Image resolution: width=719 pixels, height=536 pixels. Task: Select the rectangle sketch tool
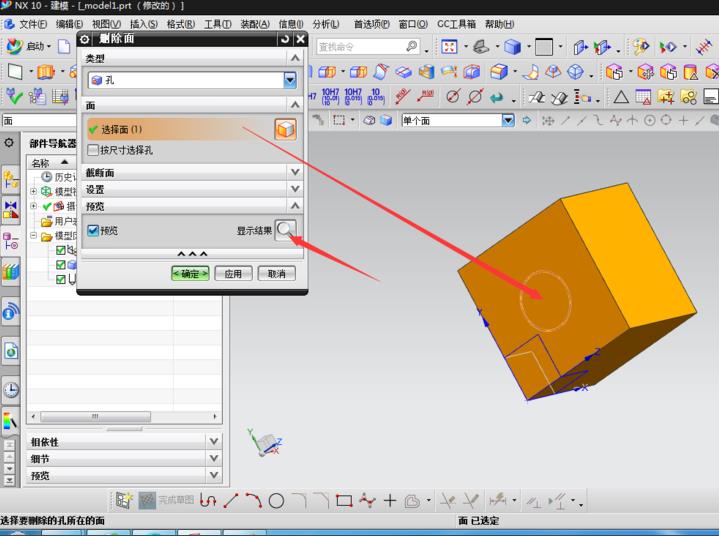click(x=344, y=500)
